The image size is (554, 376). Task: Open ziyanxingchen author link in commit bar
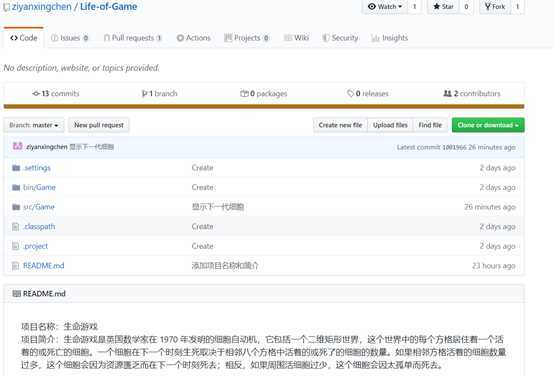click(47, 147)
